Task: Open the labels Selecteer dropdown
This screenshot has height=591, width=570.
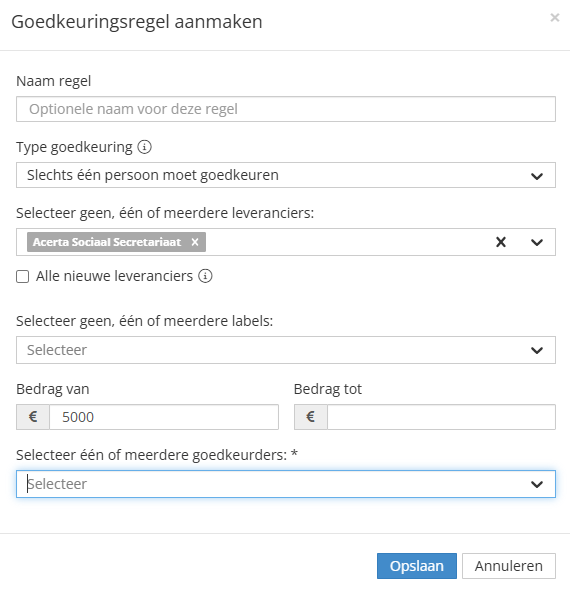Action: pyautogui.click(x=286, y=350)
